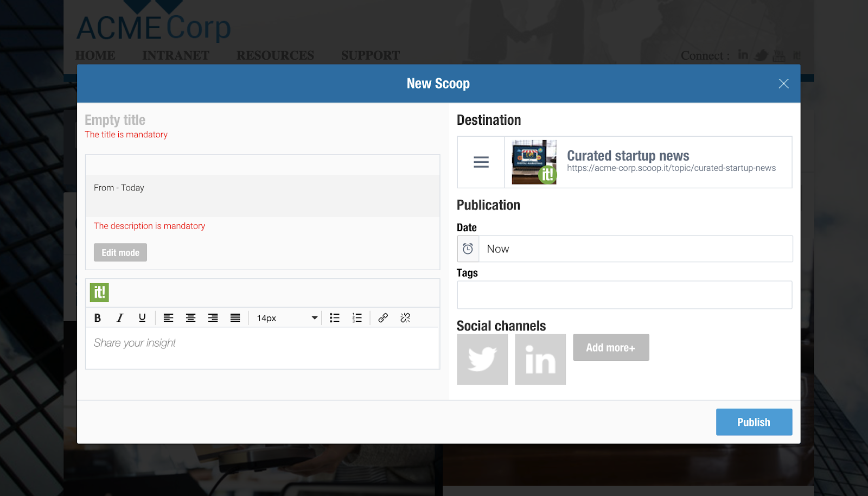Click the clock icon in the Date field

click(468, 249)
